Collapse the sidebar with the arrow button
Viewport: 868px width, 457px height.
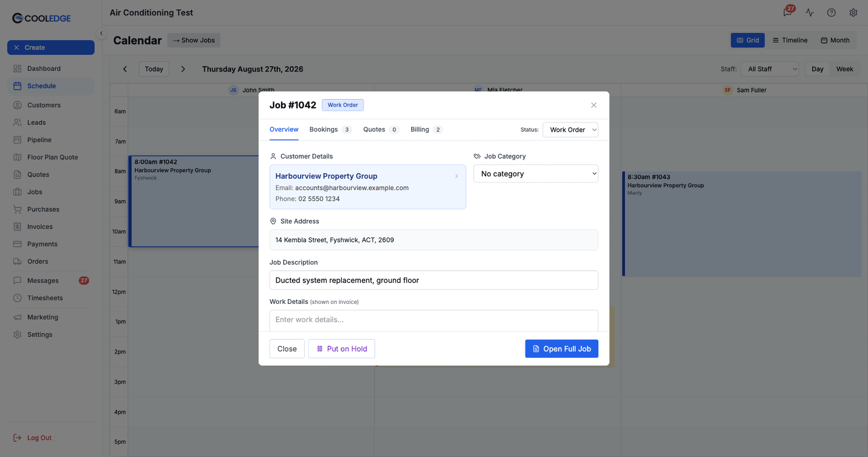pos(101,34)
